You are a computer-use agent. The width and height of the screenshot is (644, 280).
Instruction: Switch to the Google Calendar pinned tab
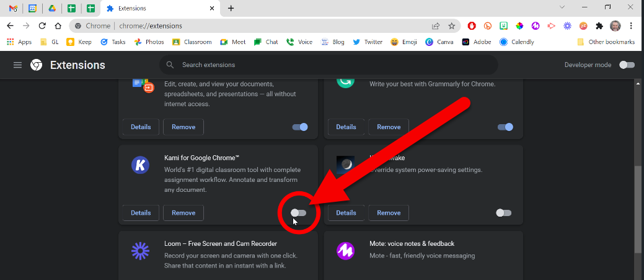[x=32, y=8]
